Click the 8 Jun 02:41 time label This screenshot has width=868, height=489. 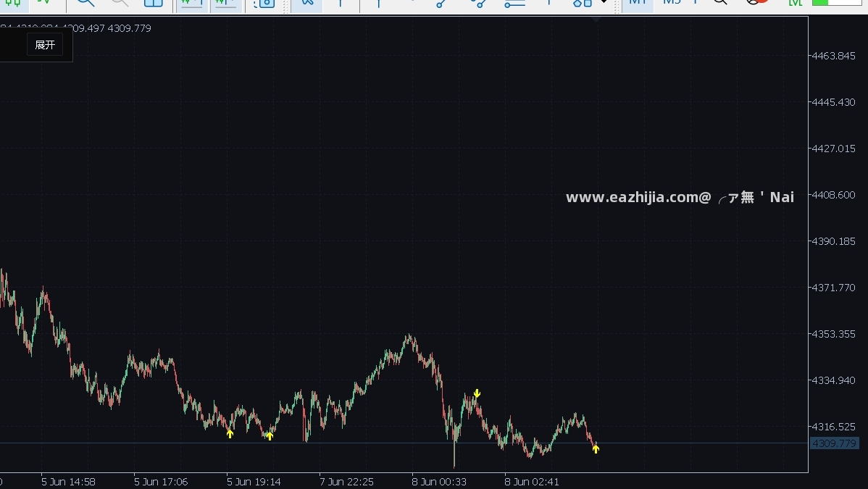(x=531, y=482)
